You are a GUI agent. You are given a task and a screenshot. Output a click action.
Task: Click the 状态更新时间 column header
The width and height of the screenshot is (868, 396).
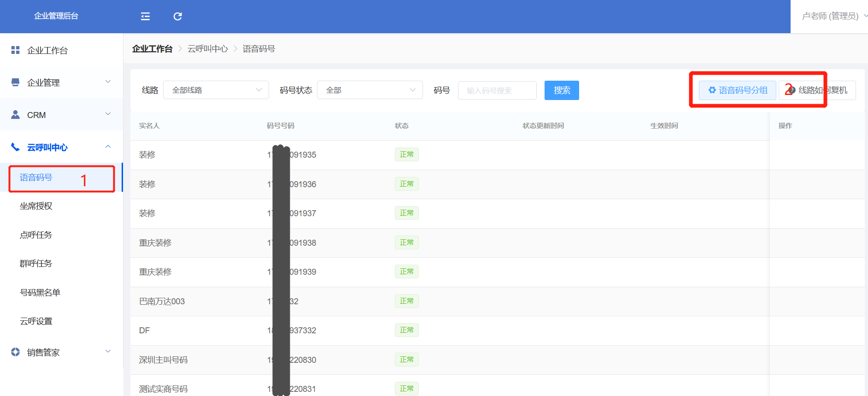pyautogui.click(x=543, y=126)
